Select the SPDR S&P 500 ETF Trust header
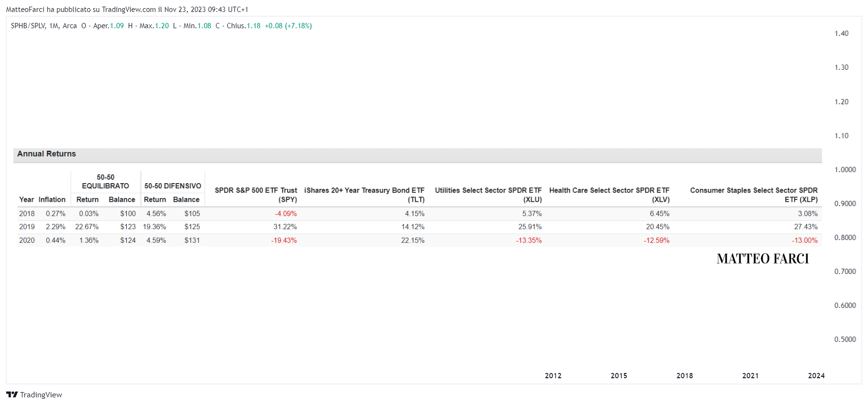Viewport: 868px width, 405px height. tap(256, 195)
